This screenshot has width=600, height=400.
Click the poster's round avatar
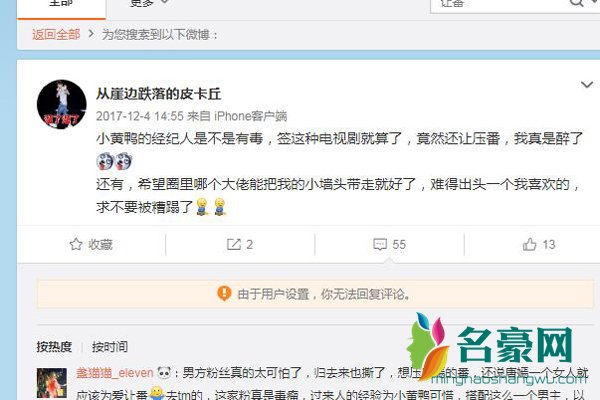62,104
